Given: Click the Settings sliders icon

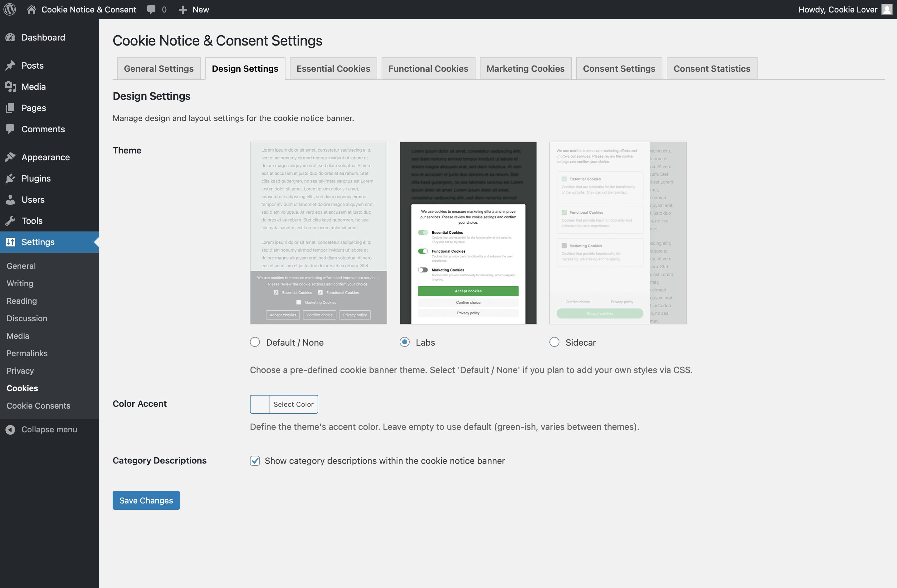Looking at the screenshot, I should point(11,242).
